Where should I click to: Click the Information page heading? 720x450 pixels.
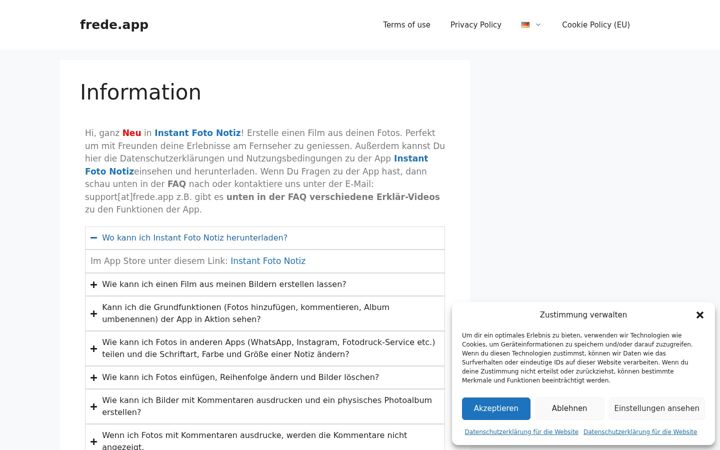coord(141,92)
